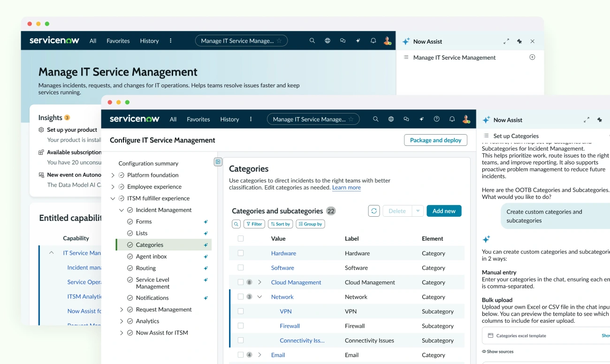Expand the Email category row
Viewport: 610px width, 364px height.
[259, 355]
